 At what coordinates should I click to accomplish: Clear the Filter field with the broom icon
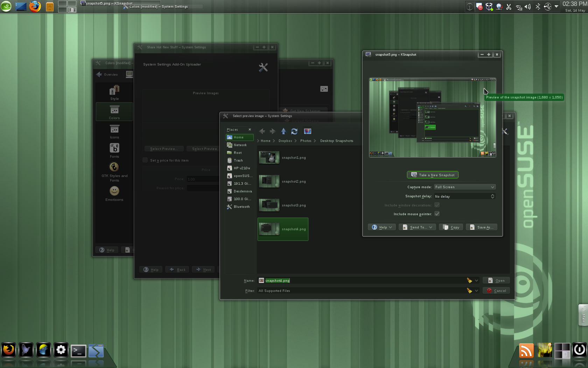[469, 291]
